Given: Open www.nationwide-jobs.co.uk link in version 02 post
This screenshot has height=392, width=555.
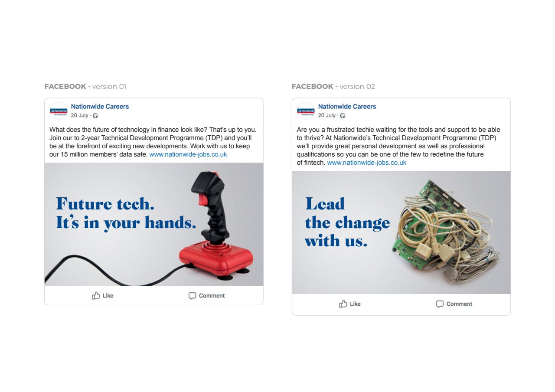Looking at the screenshot, I should [x=366, y=163].
